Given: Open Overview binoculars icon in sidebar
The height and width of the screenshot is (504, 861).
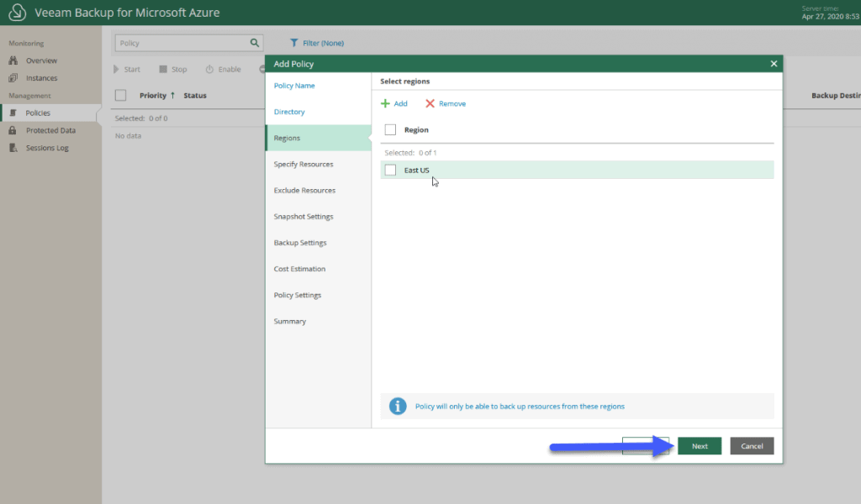Looking at the screenshot, I should (13, 60).
